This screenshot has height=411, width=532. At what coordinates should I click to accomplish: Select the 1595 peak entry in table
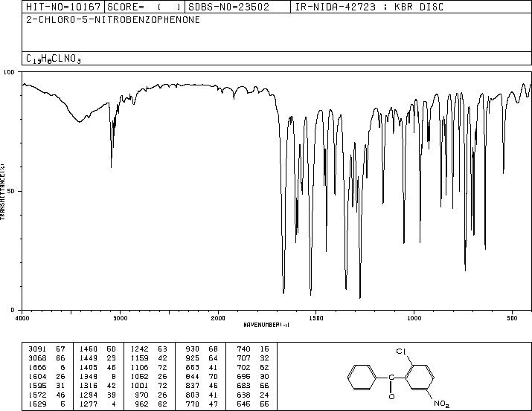coord(46,386)
